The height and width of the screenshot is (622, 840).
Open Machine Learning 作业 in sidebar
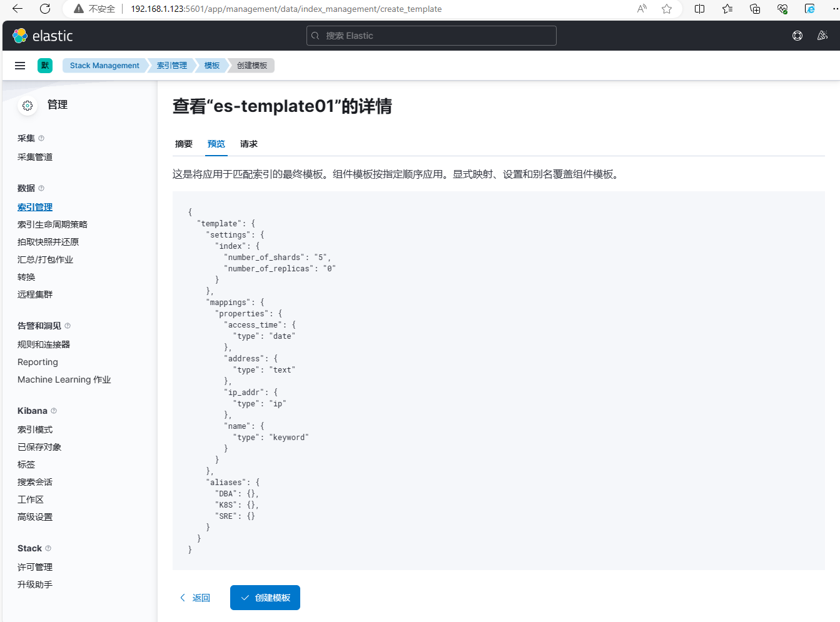point(64,379)
